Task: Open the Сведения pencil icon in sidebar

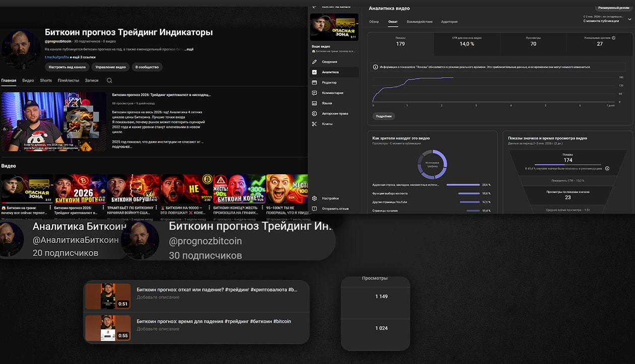Action: pyautogui.click(x=314, y=62)
